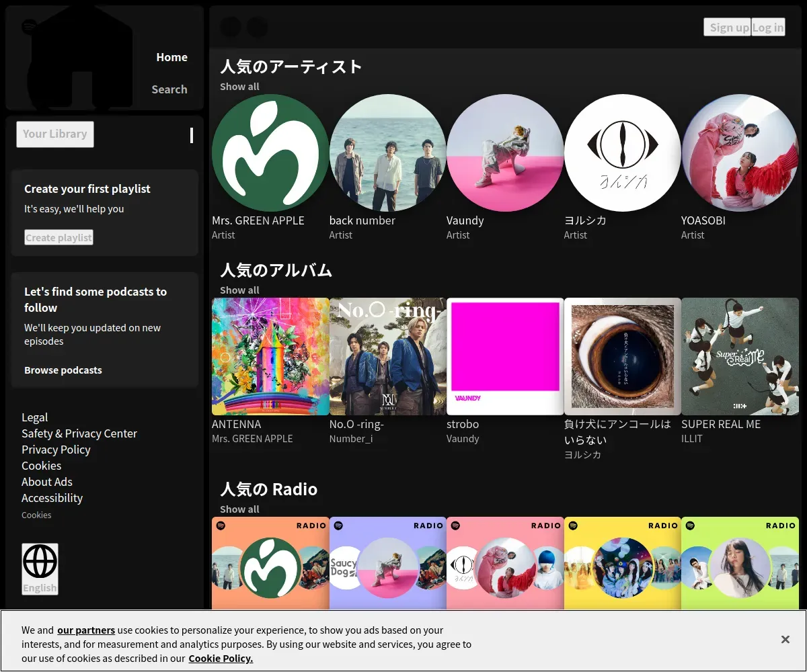The height and width of the screenshot is (672, 807).
Task: Open the ANTENNA album cover
Action: (x=270, y=356)
